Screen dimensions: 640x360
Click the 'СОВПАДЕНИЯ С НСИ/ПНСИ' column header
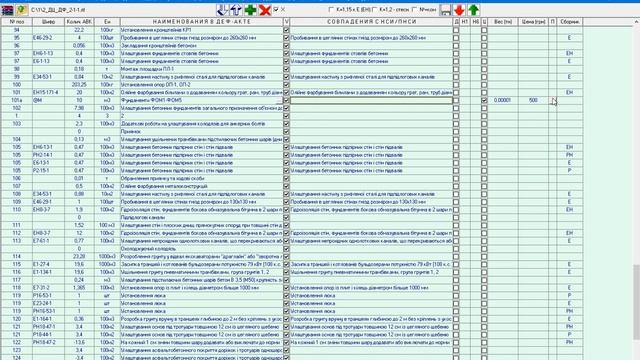371,22
